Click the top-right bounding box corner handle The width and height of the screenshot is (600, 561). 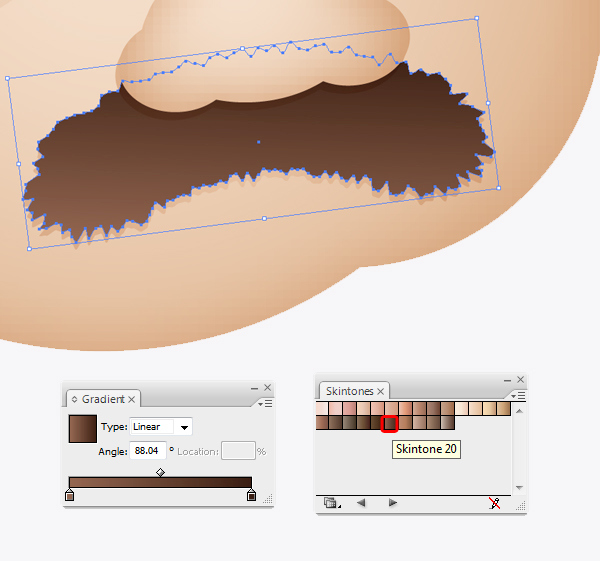[477, 18]
